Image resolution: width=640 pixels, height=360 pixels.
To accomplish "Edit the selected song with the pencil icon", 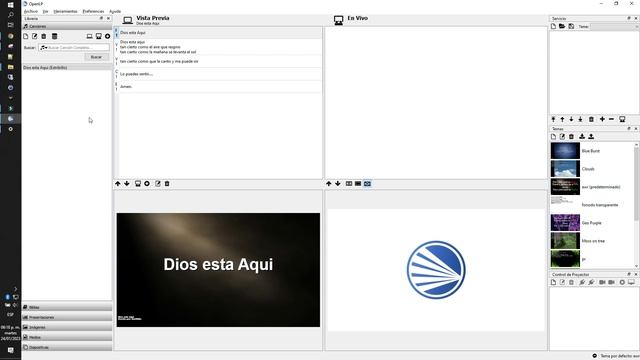I will [x=35, y=36].
